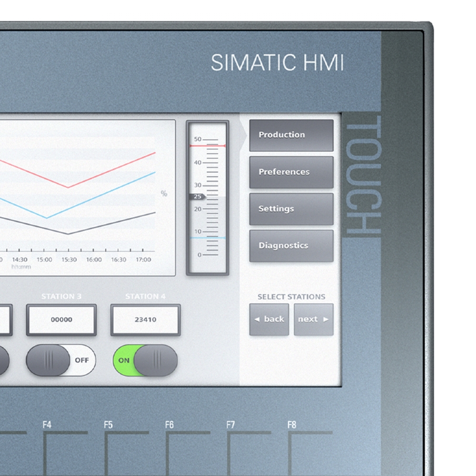The height and width of the screenshot is (476, 476).
Task: Click the red upper limit gauge line
Action: click(208, 146)
